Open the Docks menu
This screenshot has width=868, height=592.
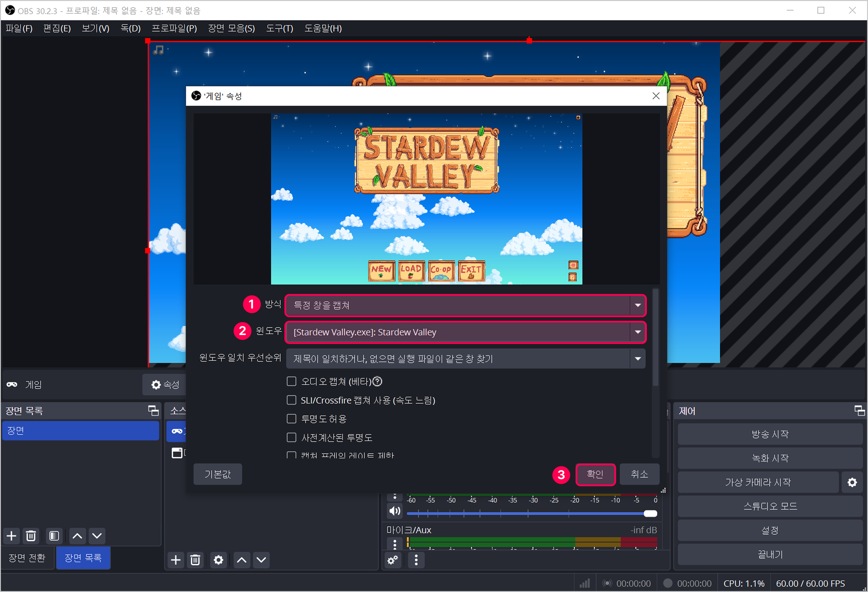[x=131, y=28]
